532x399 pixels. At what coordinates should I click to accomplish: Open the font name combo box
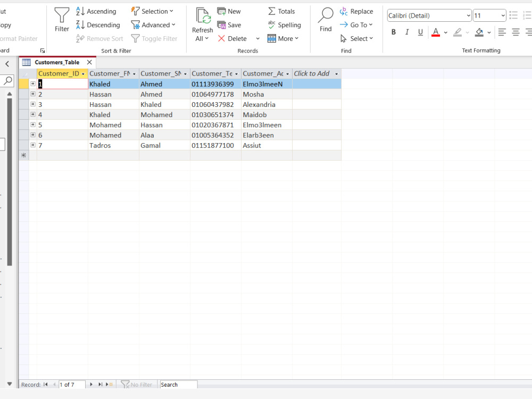coord(429,15)
